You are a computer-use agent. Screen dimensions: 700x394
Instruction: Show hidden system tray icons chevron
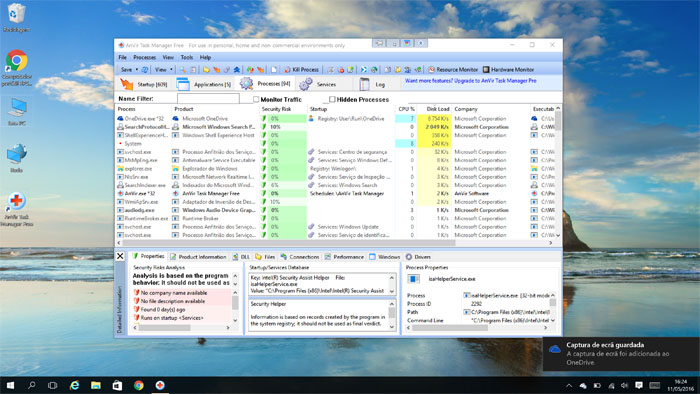(569, 386)
